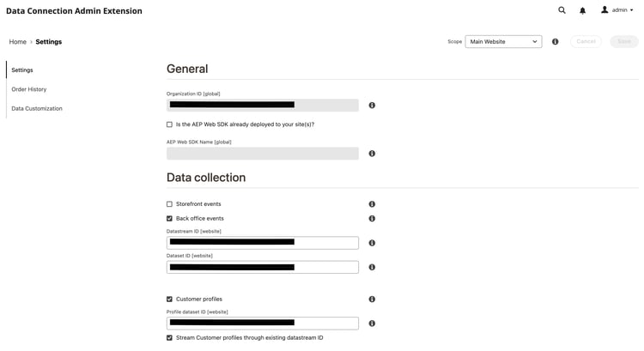Click info icon for Back office events
The height and width of the screenshot is (351, 644).
[372, 219]
